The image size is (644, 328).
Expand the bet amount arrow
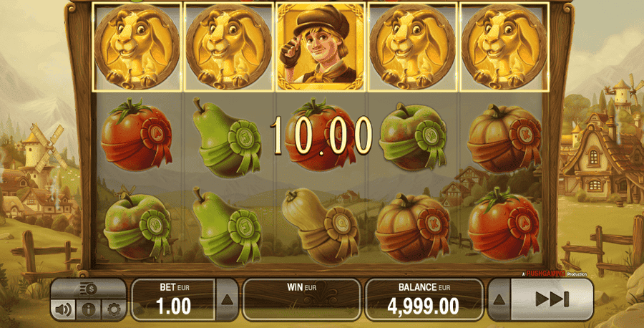[x=227, y=299]
